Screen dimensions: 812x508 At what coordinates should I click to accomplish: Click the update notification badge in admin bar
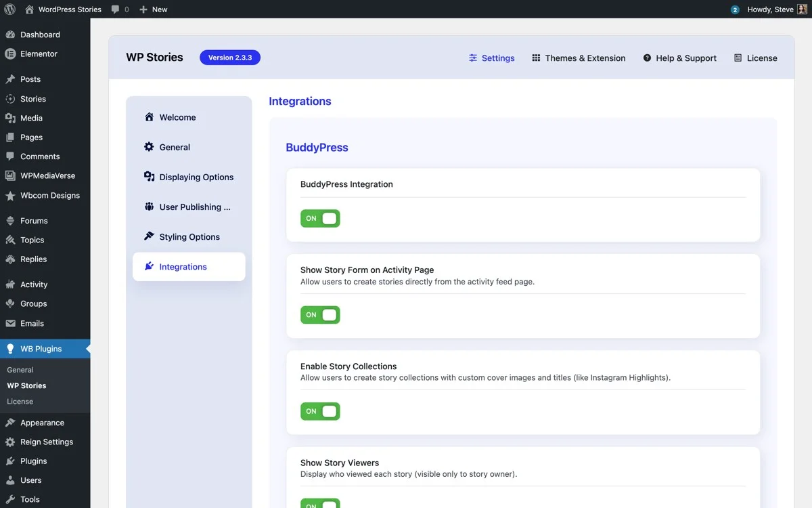[735, 9]
